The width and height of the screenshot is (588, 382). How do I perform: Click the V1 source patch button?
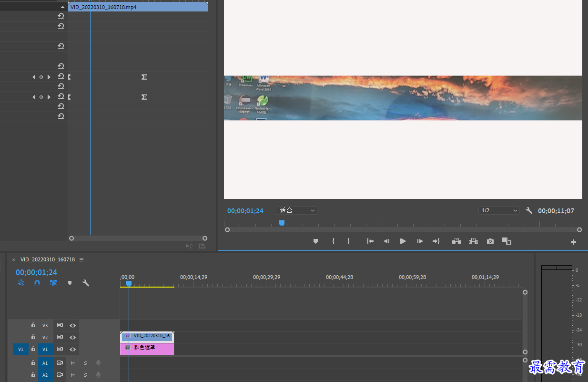click(20, 349)
